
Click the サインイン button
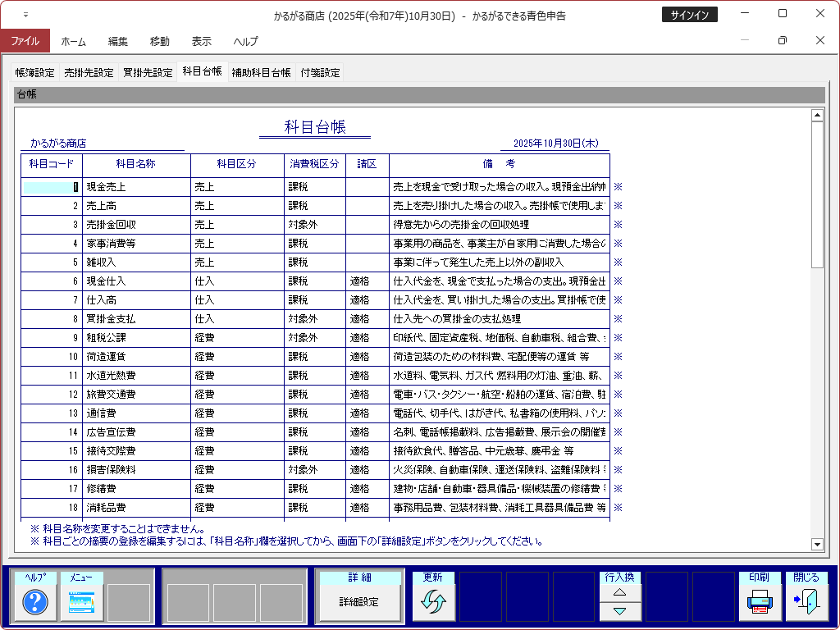pos(689,15)
